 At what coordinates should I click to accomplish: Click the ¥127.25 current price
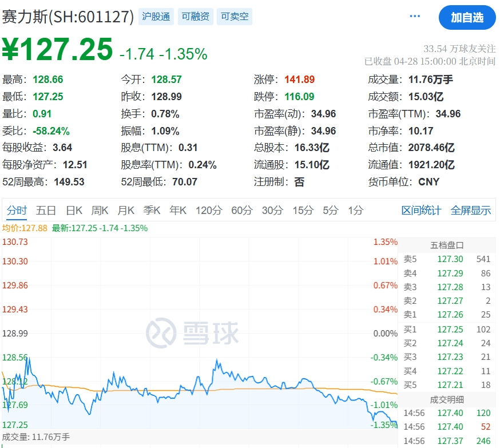pos(57,49)
